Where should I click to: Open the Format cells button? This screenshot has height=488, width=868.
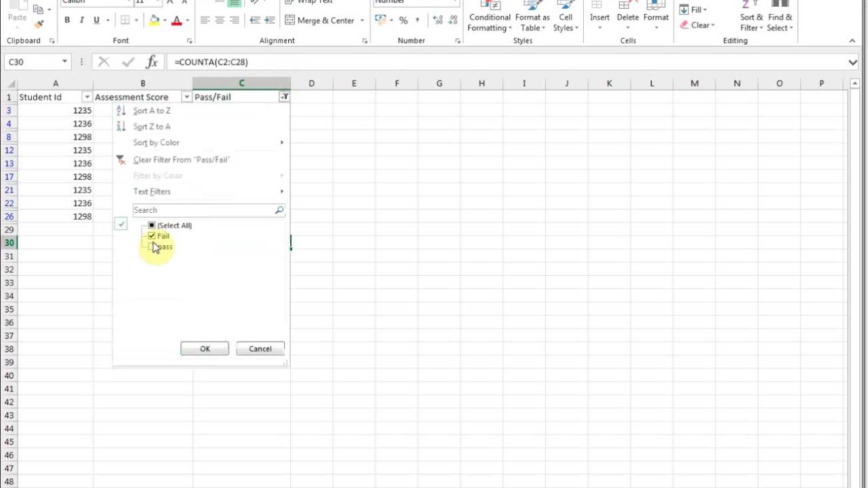click(656, 16)
